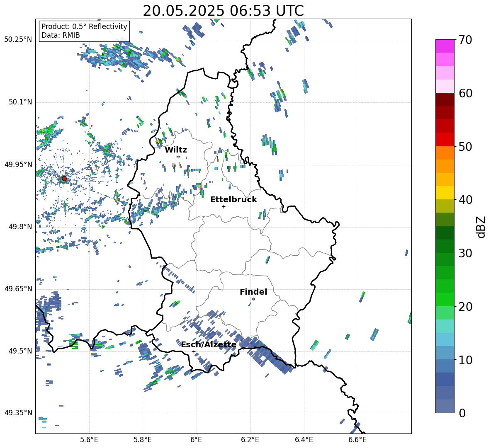This screenshot has height=448, width=491.
Task: Click the 5.6°E longitude label
Action: point(89,440)
